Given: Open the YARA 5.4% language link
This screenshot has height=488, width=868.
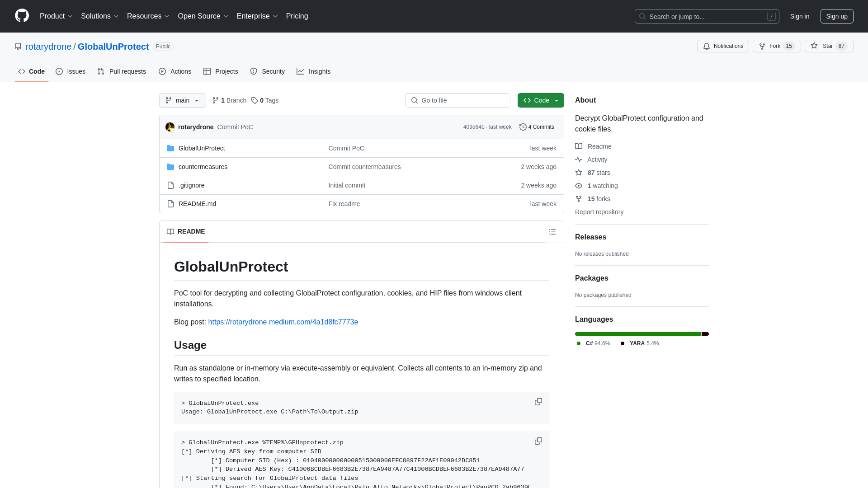Looking at the screenshot, I should pyautogui.click(x=639, y=343).
